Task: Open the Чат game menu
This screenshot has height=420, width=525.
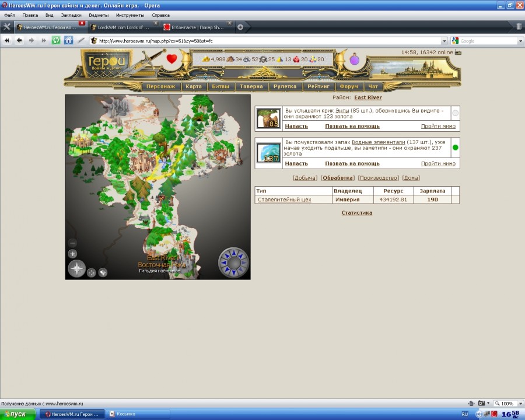Action: [x=373, y=86]
